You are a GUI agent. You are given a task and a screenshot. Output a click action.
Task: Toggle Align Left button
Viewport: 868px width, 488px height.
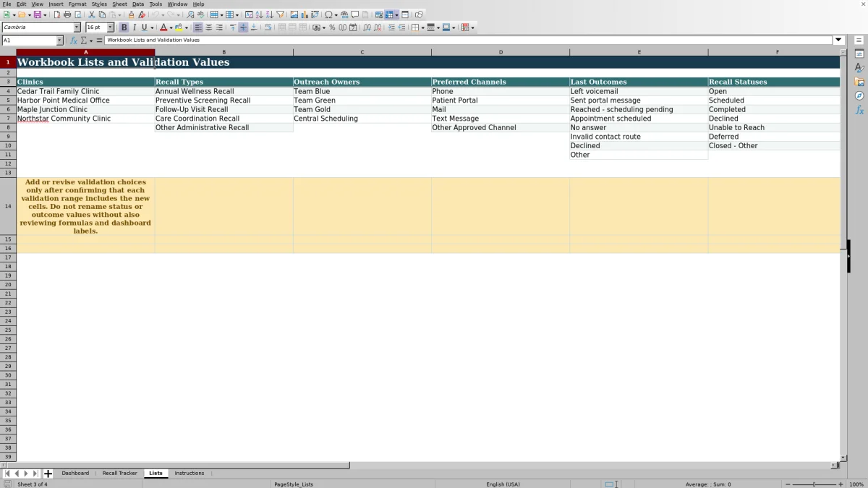pos(198,27)
